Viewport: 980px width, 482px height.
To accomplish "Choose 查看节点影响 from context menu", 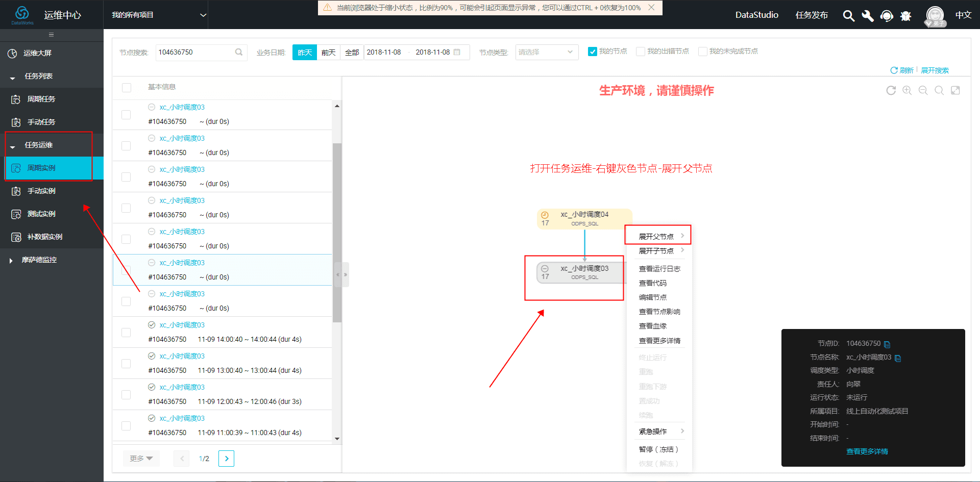I will tap(659, 312).
